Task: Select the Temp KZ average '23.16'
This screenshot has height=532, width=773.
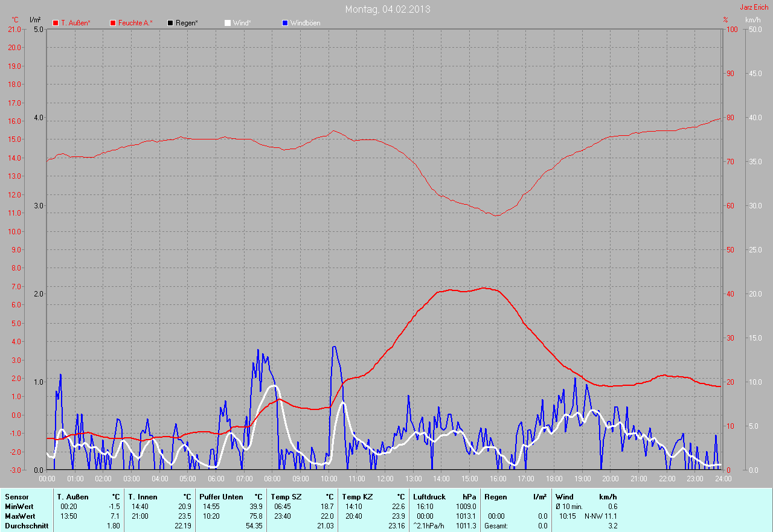Action: click(396, 526)
